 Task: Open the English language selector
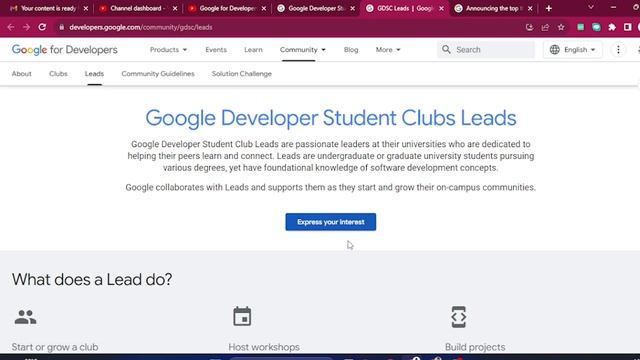[573, 50]
